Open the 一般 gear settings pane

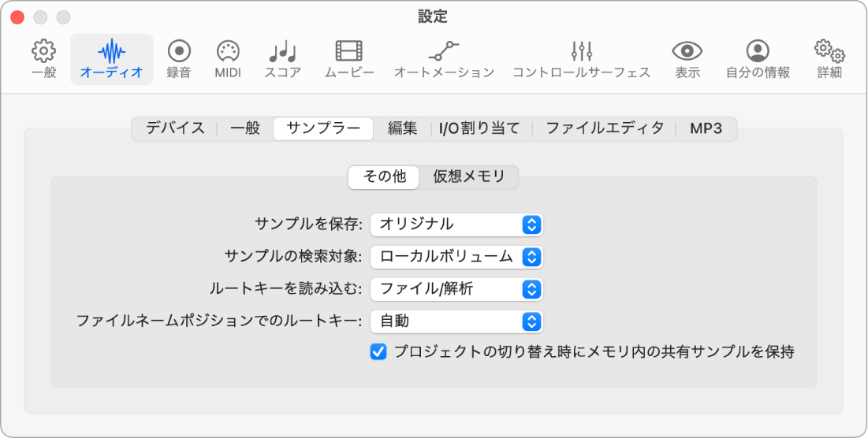(x=43, y=59)
